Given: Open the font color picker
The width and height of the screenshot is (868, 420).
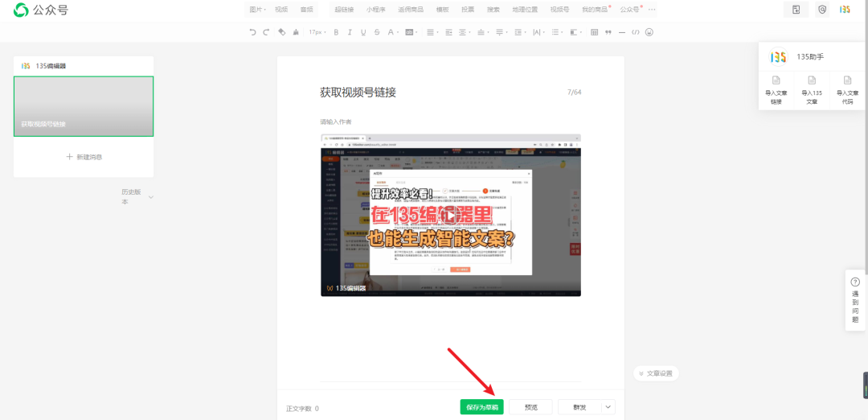Looking at the screenshot, I should 392,32.
